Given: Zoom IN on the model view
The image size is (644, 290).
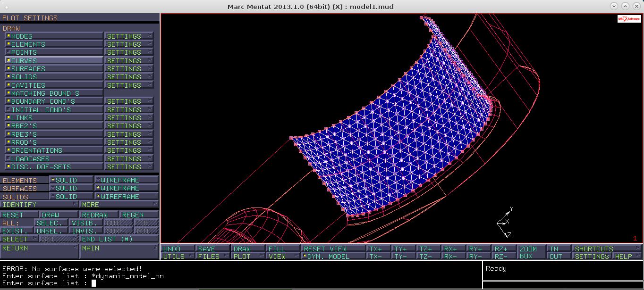Looking at the screenshot, I should 559,249.
